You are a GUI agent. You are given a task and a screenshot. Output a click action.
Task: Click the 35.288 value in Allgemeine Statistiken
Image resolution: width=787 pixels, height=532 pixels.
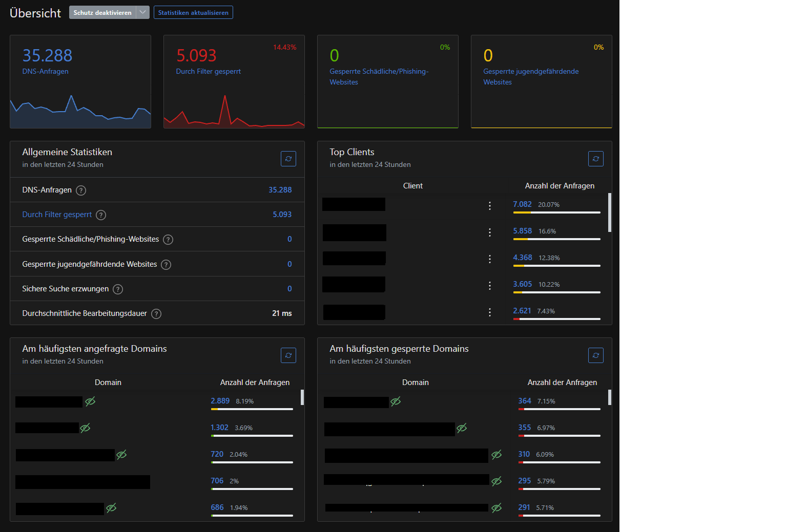[x=280, y=190]
